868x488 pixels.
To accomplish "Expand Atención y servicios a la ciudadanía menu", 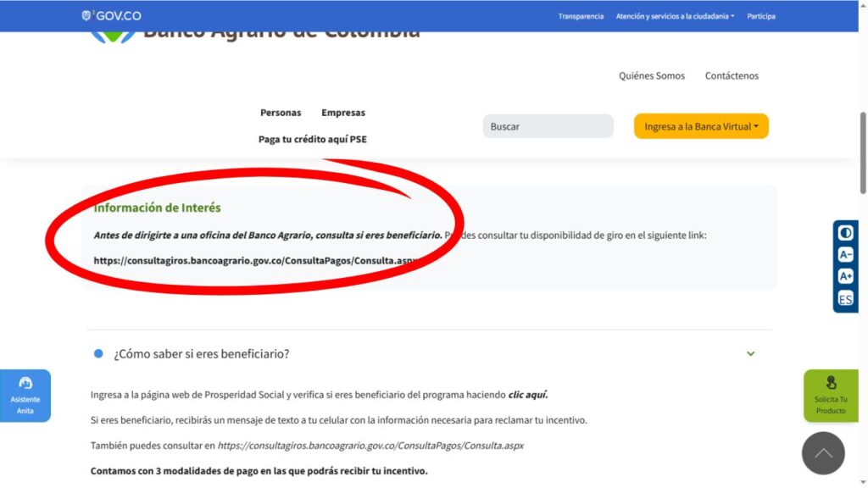I will click(675, 16).
